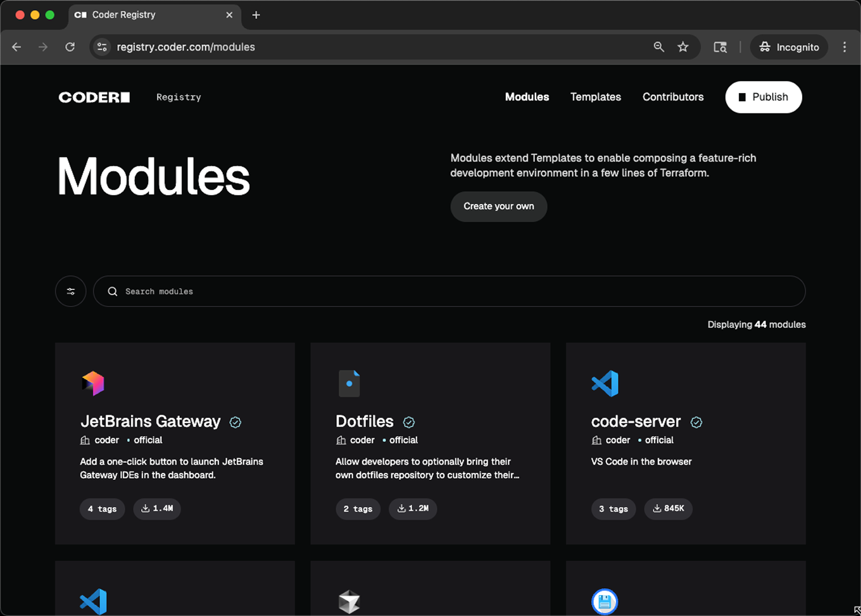
Task: Click the 845K downloads pill on code-server
Action: (669, 508)
